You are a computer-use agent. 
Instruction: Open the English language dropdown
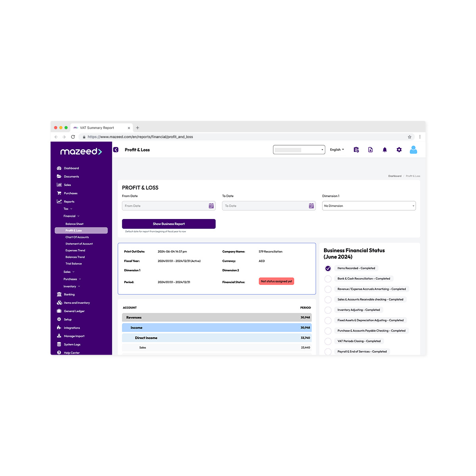337,150
